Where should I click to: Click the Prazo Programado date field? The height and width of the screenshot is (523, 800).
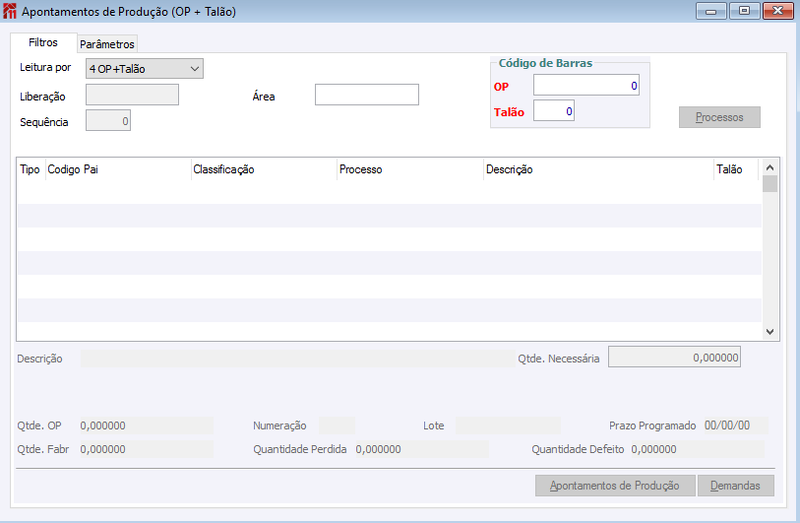736,426
